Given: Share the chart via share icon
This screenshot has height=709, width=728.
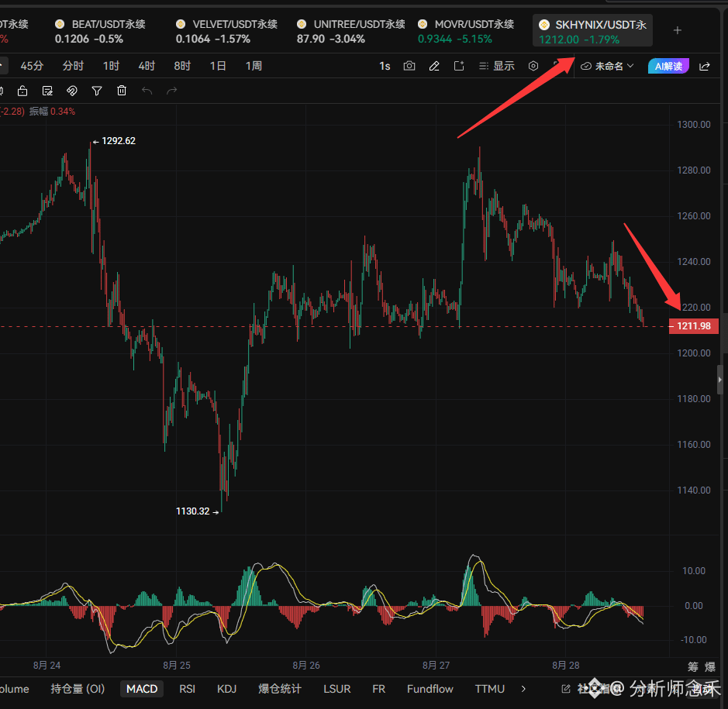Looking at the screenshot, I should pyautogui.click(x=705, y=66).
